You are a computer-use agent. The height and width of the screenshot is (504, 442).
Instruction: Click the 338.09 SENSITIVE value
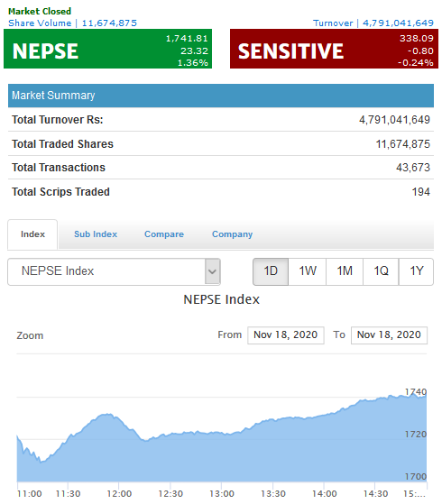click(x=417, y=38)
